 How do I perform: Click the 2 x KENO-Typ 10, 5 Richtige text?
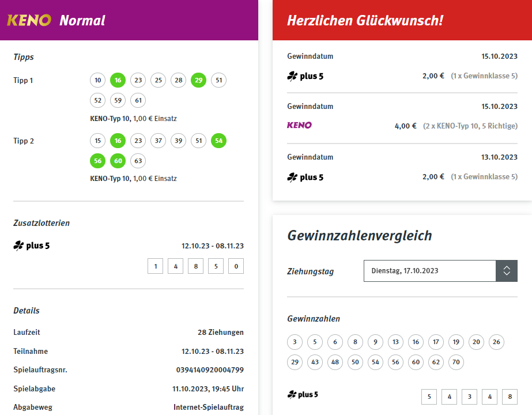pos(470,126)
